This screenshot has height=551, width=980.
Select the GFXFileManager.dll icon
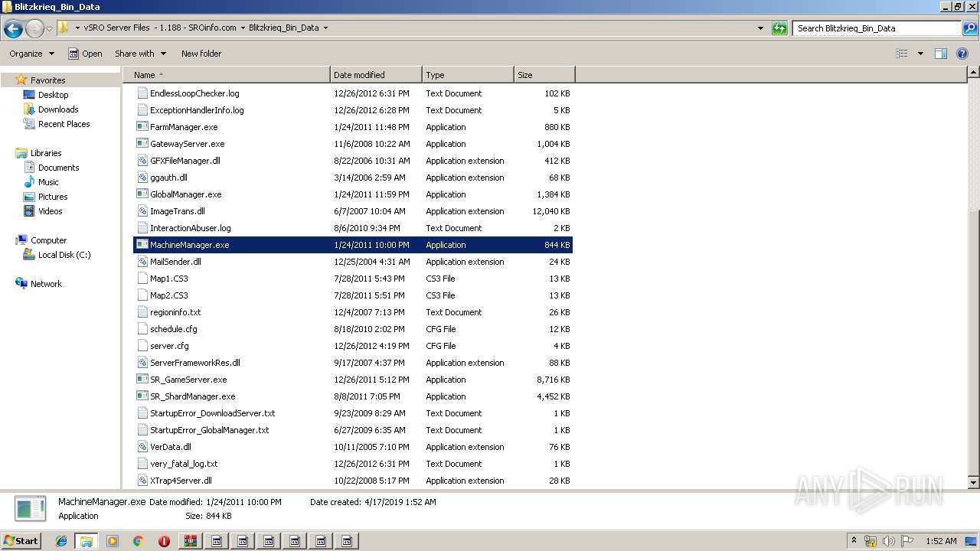(142, 161)
